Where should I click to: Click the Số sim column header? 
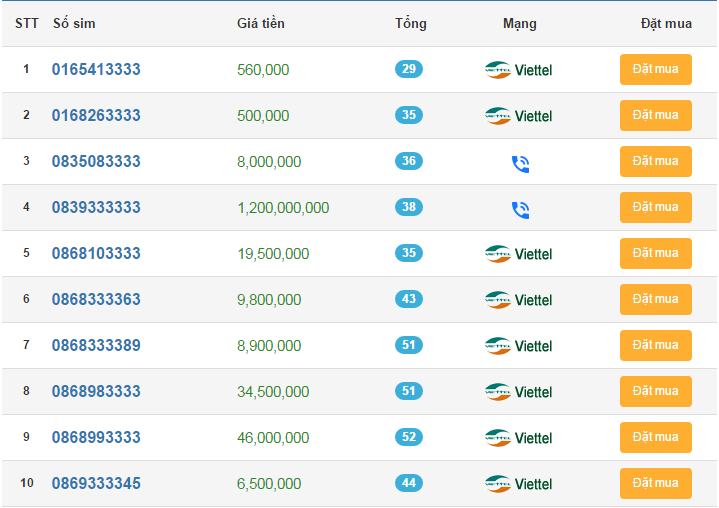(x=74, y=23)
